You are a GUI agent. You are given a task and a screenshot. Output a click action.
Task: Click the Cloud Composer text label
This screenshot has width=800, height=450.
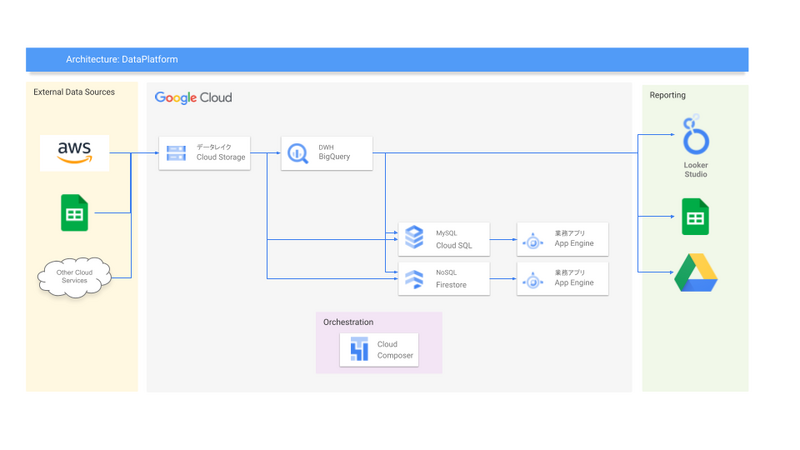tap(395, 350)
